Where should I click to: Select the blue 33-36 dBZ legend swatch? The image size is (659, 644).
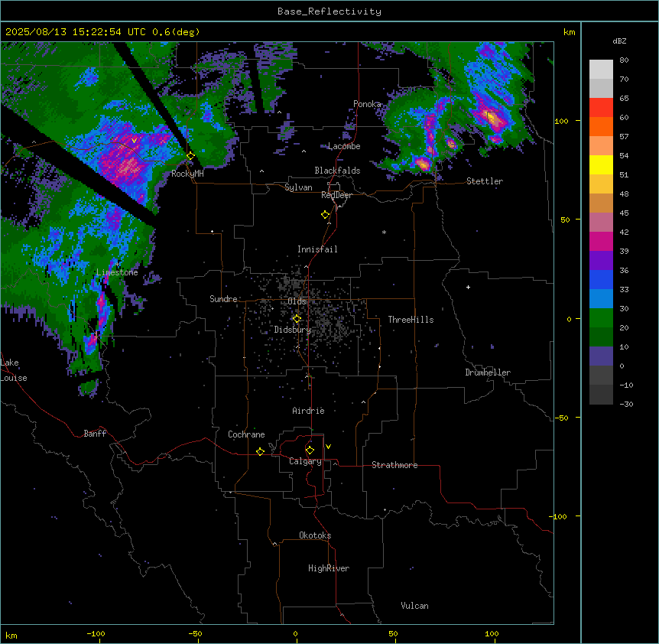point(601,280)
